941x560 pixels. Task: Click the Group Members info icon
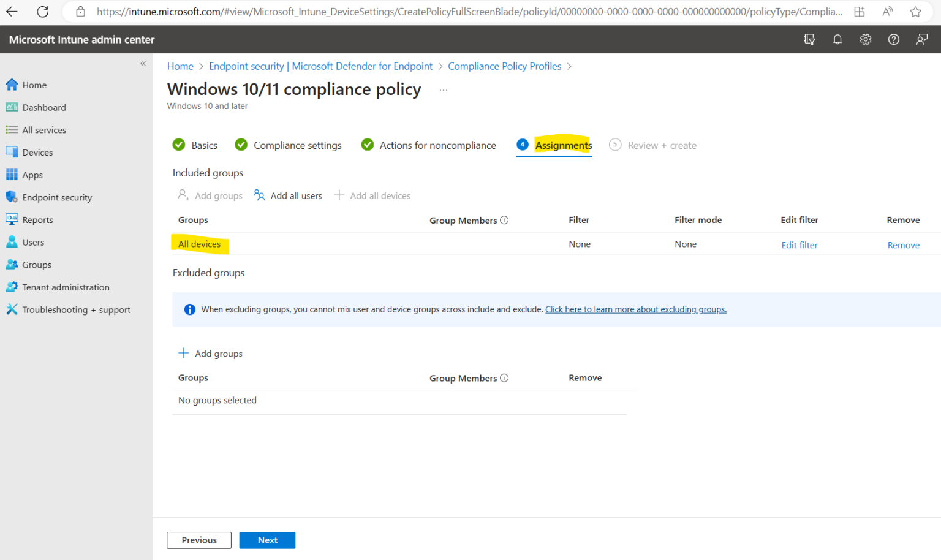[504, 220]
